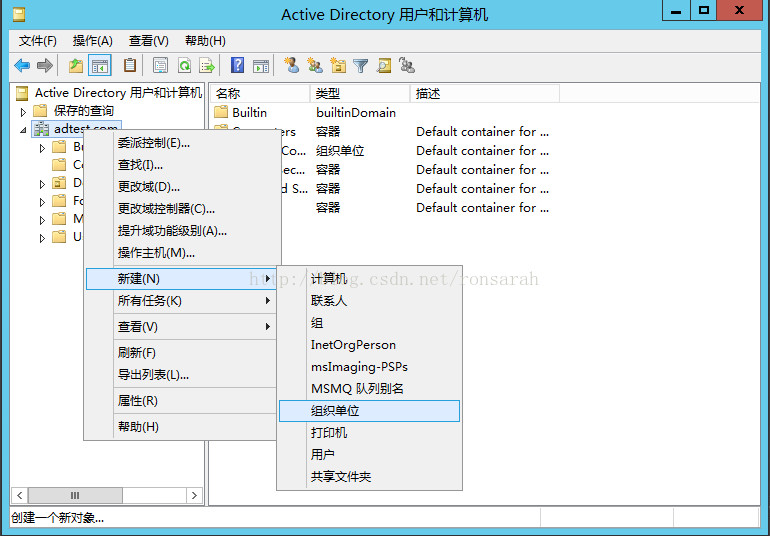This screenshot has width=770, height=536.
Task: Choose 属性(R) from context menu
Action: pyautogui.click(x=181, y=401)
